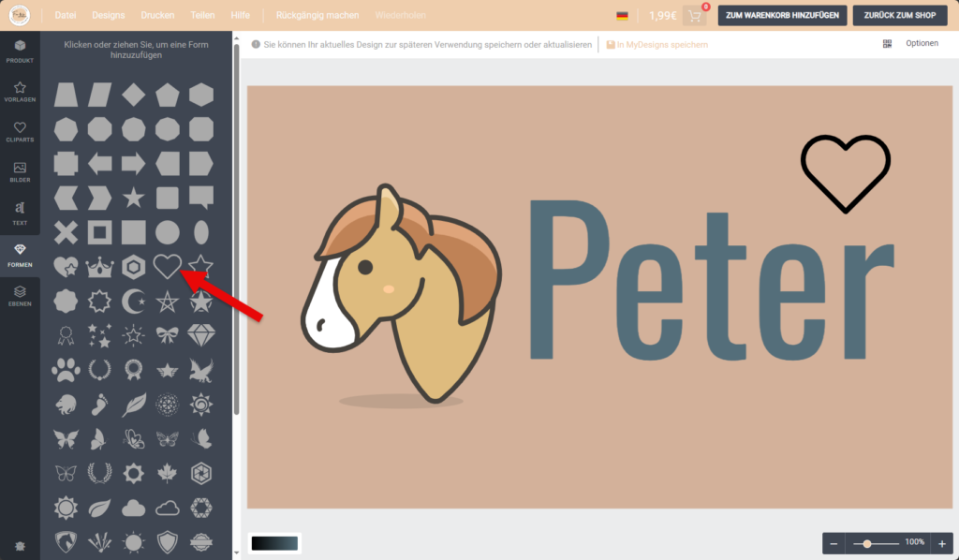
Task: Expand the Optionen menu
Action: pos(922,44)
